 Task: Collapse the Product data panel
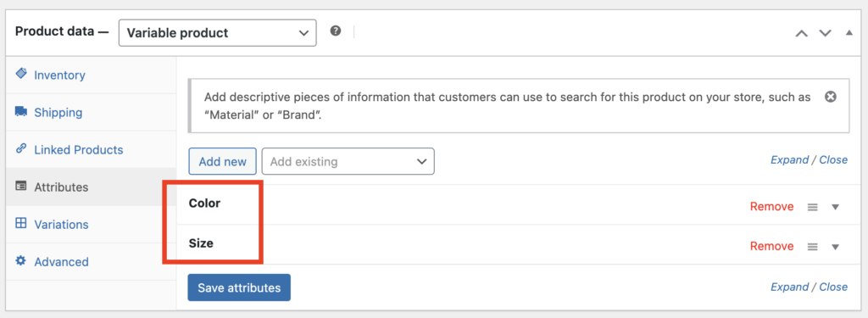pos(849,33)
